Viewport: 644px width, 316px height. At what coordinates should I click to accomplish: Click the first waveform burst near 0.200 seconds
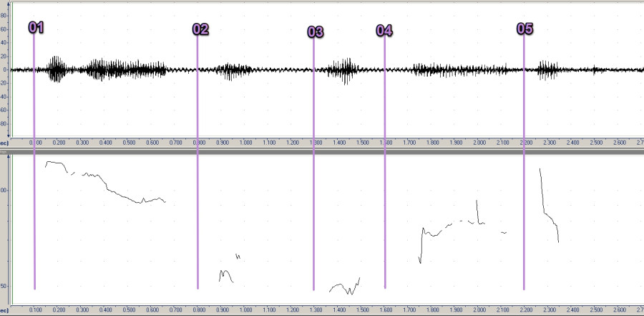point(57,69)
